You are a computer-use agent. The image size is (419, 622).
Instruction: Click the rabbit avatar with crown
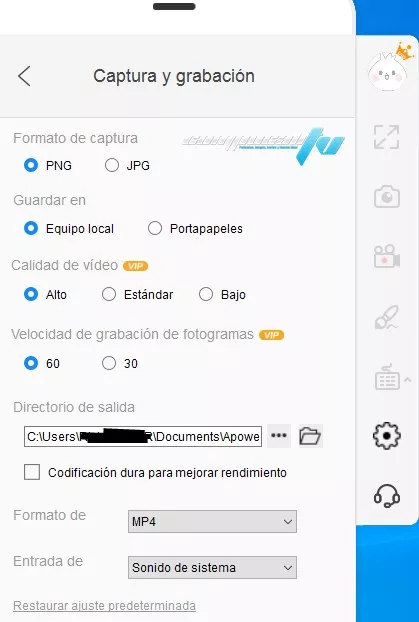click(389, 68)
